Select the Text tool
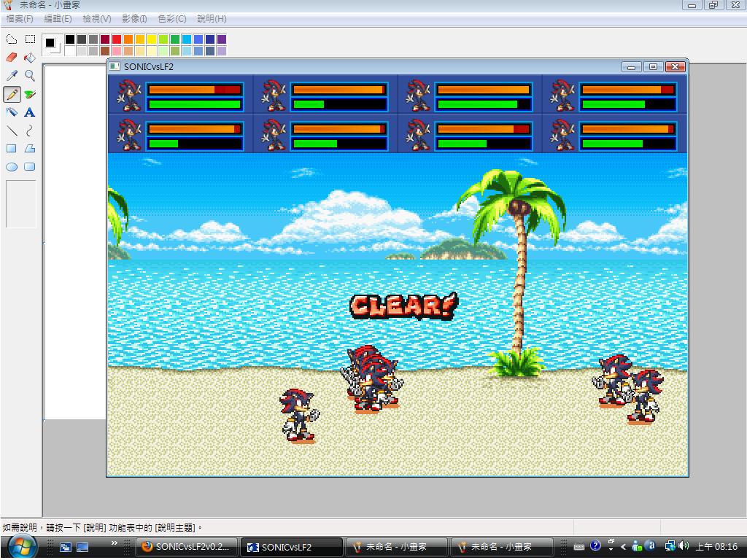Viewport: 747px width, 560px height. (30, 112)
